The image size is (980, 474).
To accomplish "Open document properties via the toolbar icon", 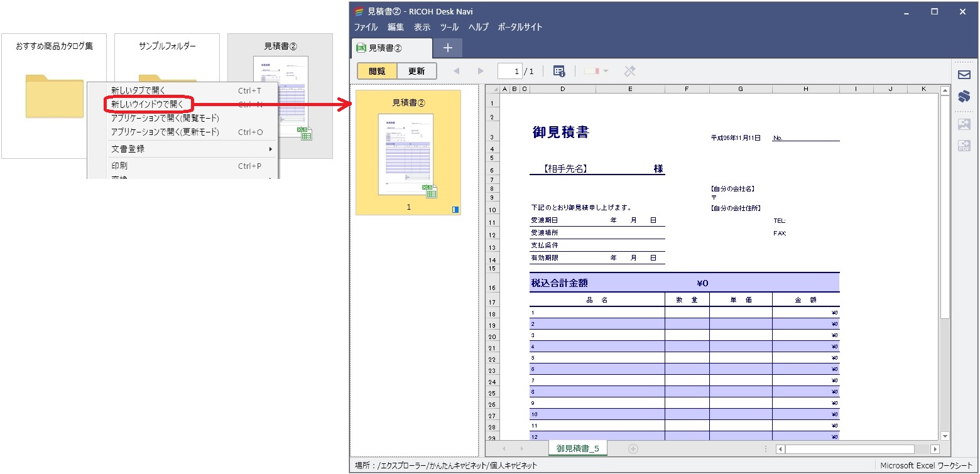I will coord(559,70).
